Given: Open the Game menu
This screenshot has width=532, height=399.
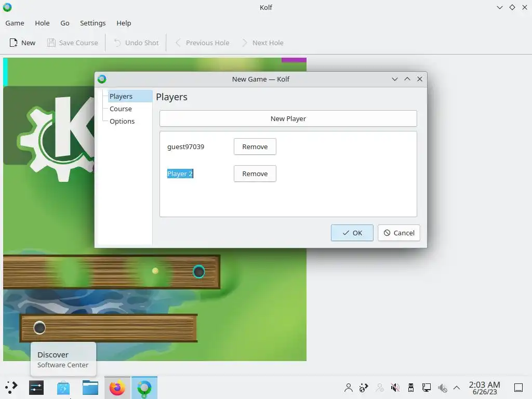Looking at the screenshot, I should [x=15, y=23].
